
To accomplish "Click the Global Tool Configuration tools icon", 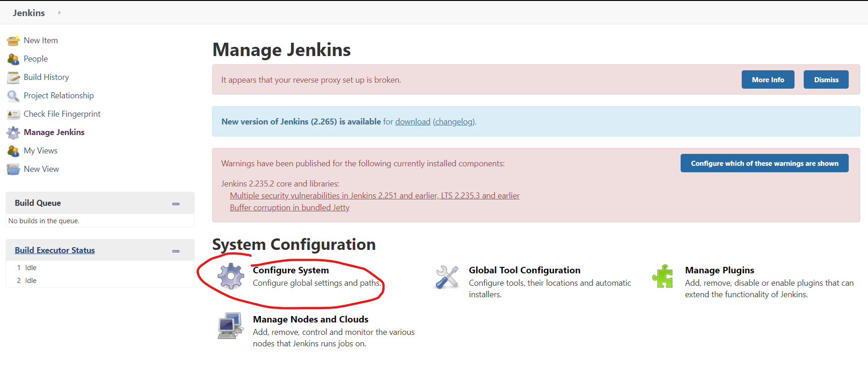I will click(447, 277).
